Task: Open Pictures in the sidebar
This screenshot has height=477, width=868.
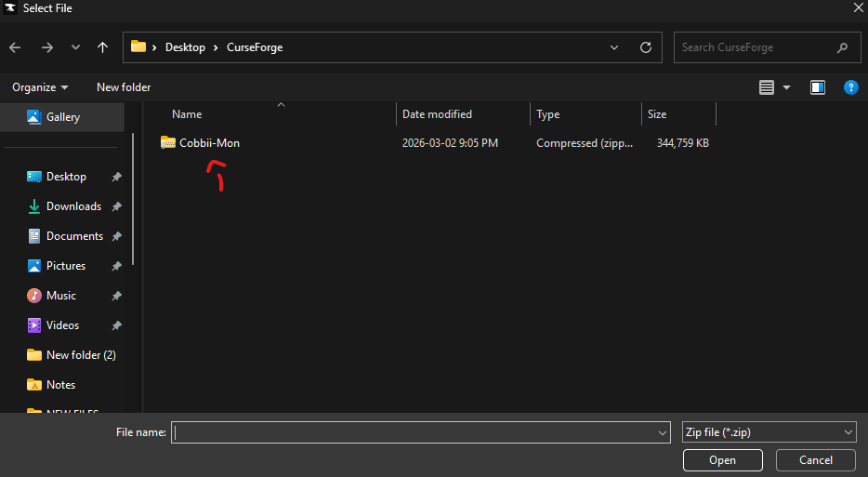Action: point(66,266)
